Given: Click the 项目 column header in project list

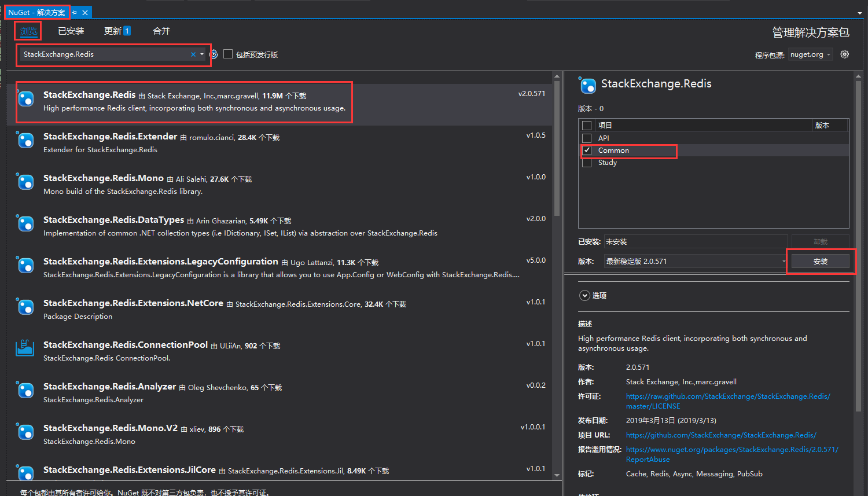Looking at the screenshot, I should point(704,126).
